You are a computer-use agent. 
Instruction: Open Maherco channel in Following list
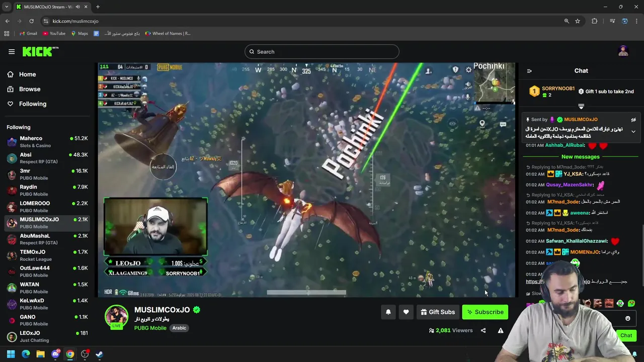point(48,142)
